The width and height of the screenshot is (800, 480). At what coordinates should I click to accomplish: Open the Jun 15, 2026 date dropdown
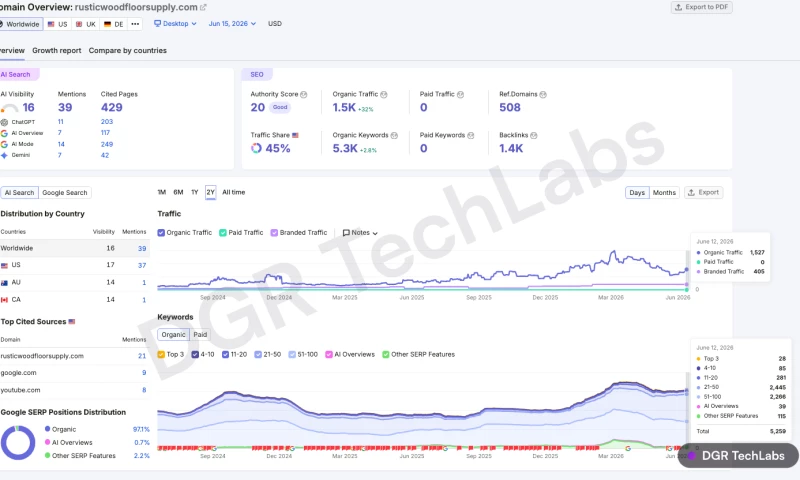pos(232,23)
